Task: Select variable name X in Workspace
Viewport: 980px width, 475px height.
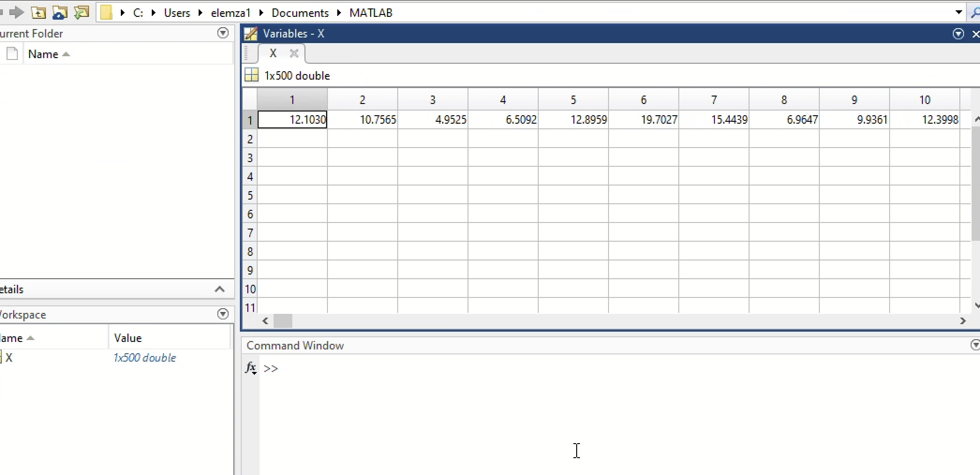Action: click(x=9, y=358)
